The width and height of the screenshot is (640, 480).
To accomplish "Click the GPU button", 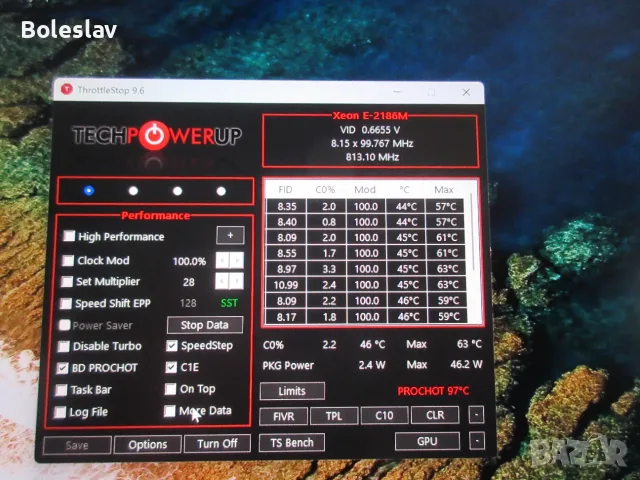I will [x=427, y=441].
